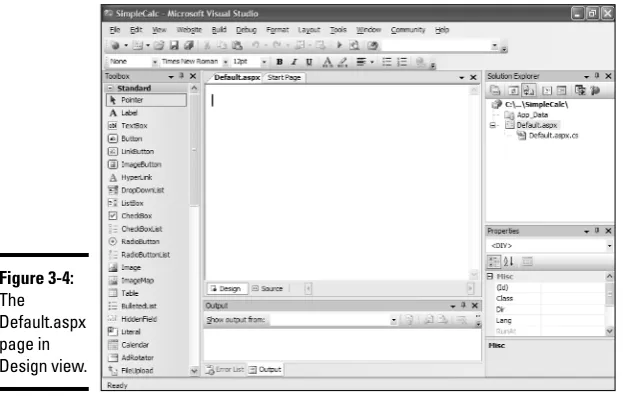This screenshot has width=623, height=396.
Task: Open the block format dropdown showing None
Action: pyautogui.click(x=155, y=62)
